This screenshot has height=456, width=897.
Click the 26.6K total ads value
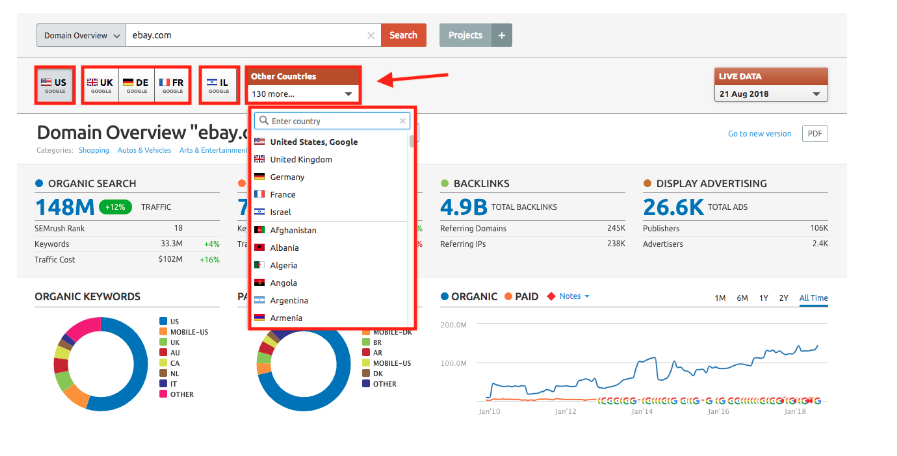click(673, 207)
